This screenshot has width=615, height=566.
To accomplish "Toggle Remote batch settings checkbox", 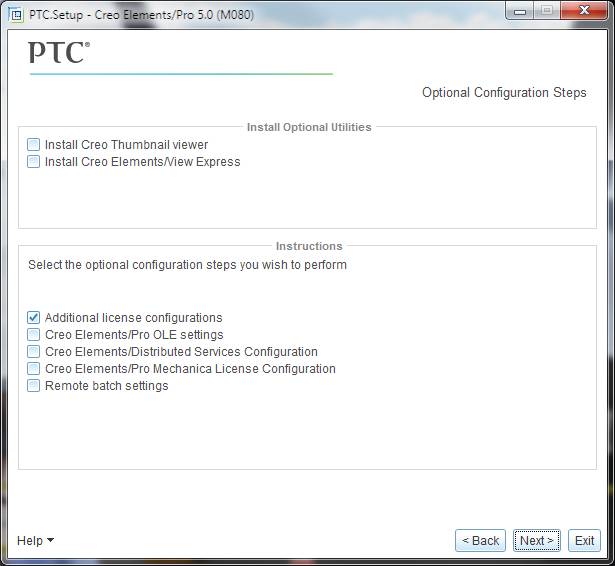I will click(x=34, y=386).
